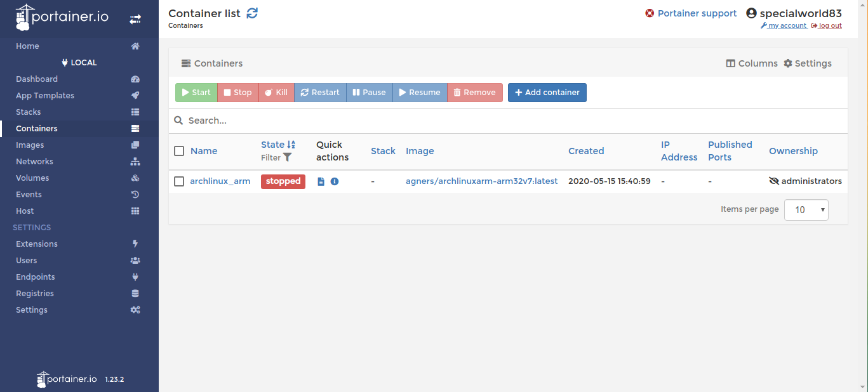The width and height of the screenshot is (868, 392).
Task: Open the Columns visibility settings
Action: point(752,63)
